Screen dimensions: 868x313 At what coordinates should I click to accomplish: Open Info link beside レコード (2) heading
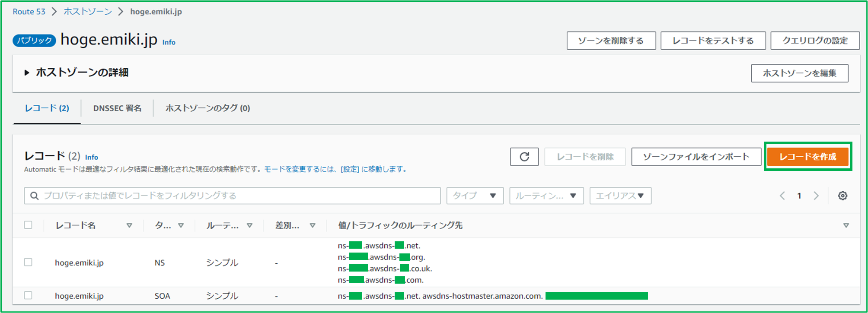[92, 157]
